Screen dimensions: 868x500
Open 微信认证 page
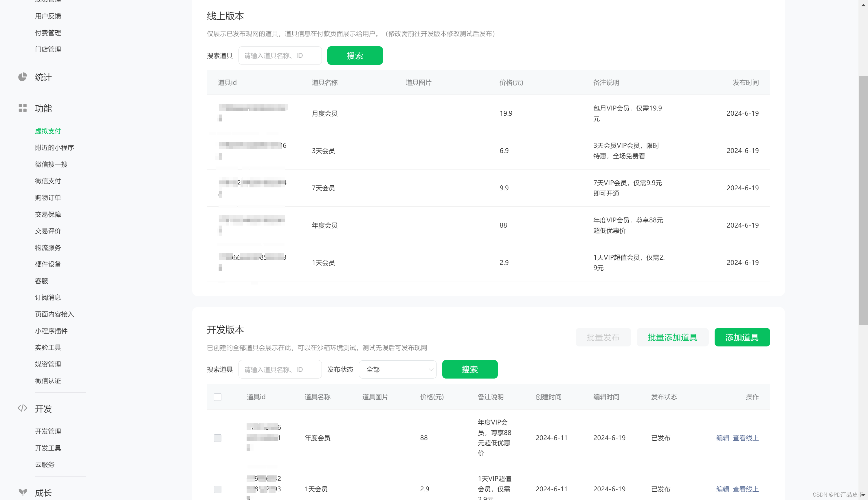[48, 381]
